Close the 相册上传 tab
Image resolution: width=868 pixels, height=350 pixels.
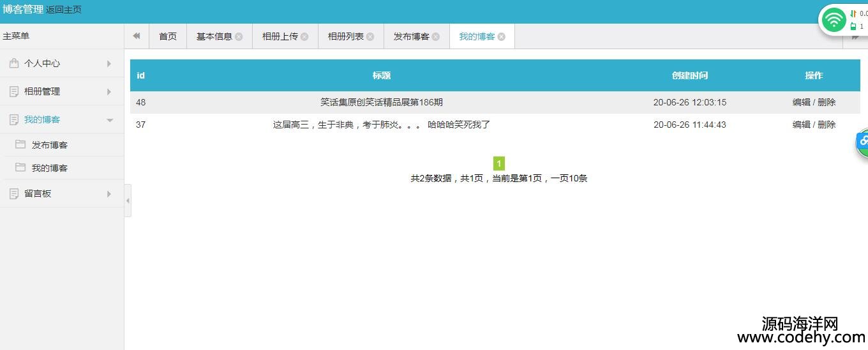(x=304, y=37)
